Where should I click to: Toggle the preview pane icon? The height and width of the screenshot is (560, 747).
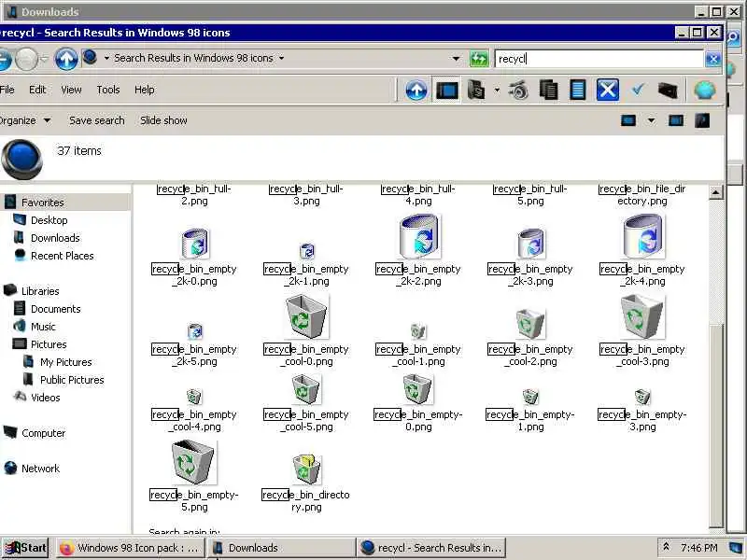click(676, 120)
